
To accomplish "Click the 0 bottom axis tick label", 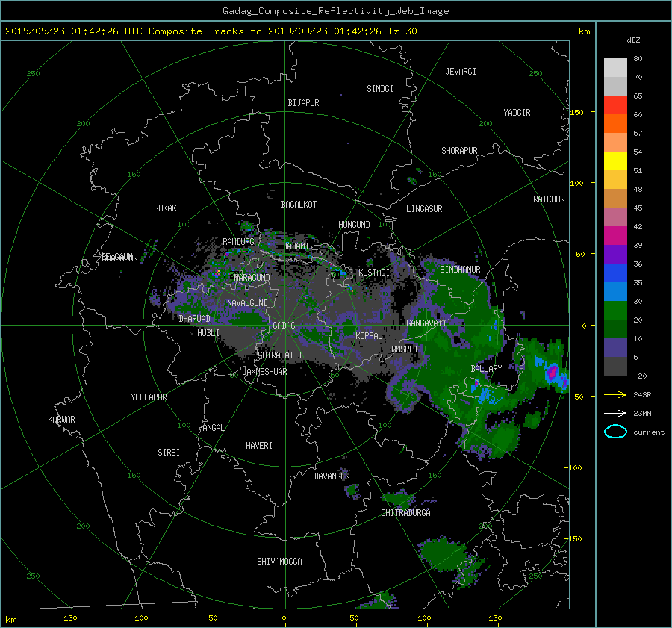I will 284,618.
